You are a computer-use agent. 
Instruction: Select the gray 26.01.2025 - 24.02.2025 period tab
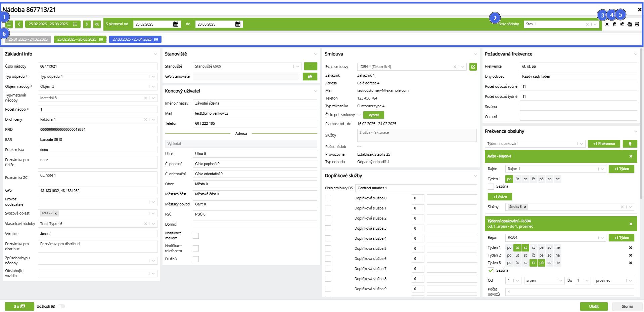(28, 40)
